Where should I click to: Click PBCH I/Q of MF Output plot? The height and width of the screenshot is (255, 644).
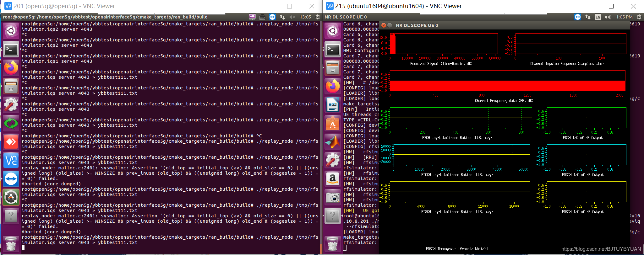pyautogui.click(x=586, y=118)
